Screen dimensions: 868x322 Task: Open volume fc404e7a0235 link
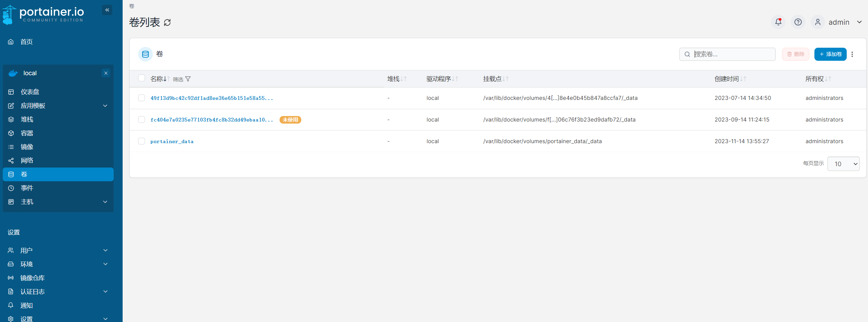(x=212, y=120)
